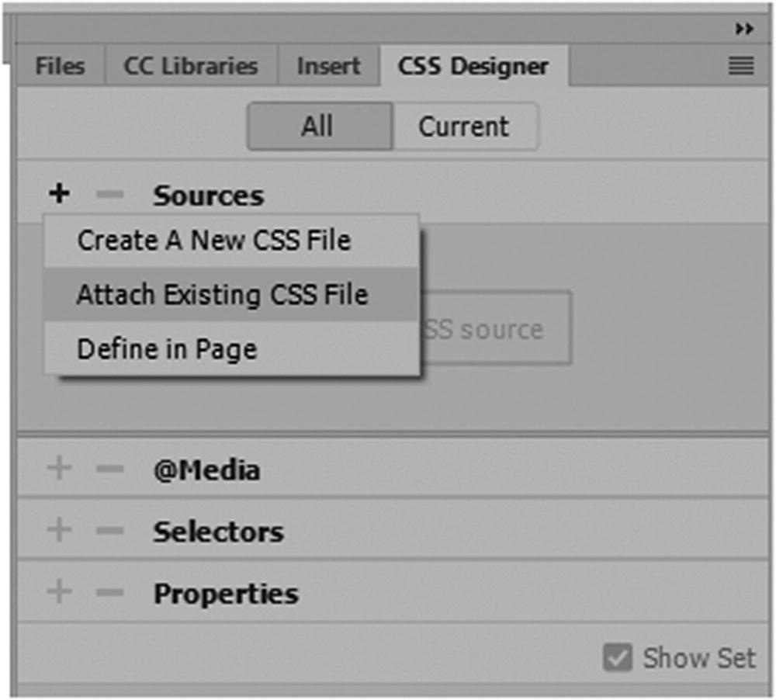
Task: Switch to the CC Libraries tab
Action: (x=190, y=67)
